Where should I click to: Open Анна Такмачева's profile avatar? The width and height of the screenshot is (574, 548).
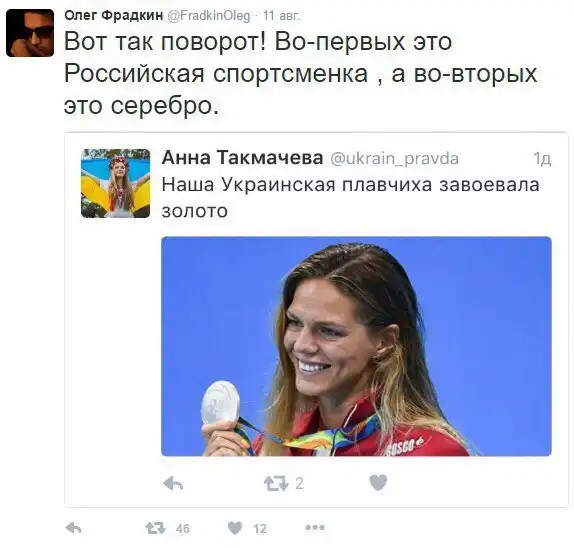115,183
